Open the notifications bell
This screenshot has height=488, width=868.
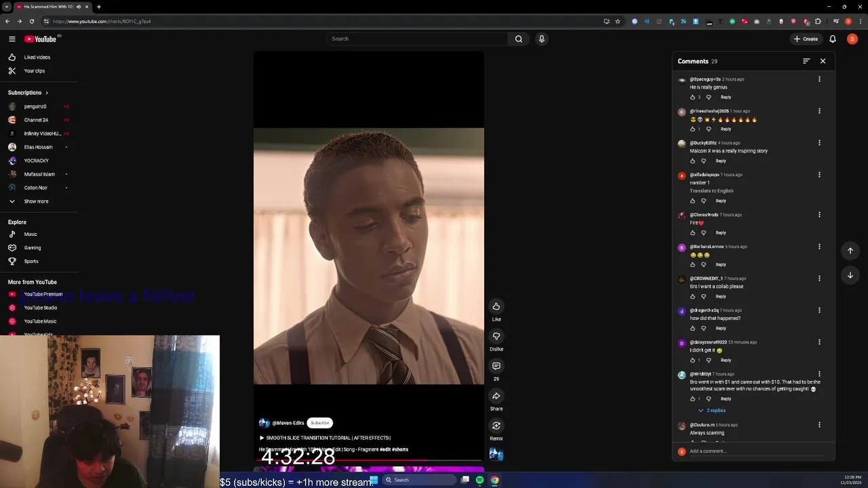[x=833, y=39]
